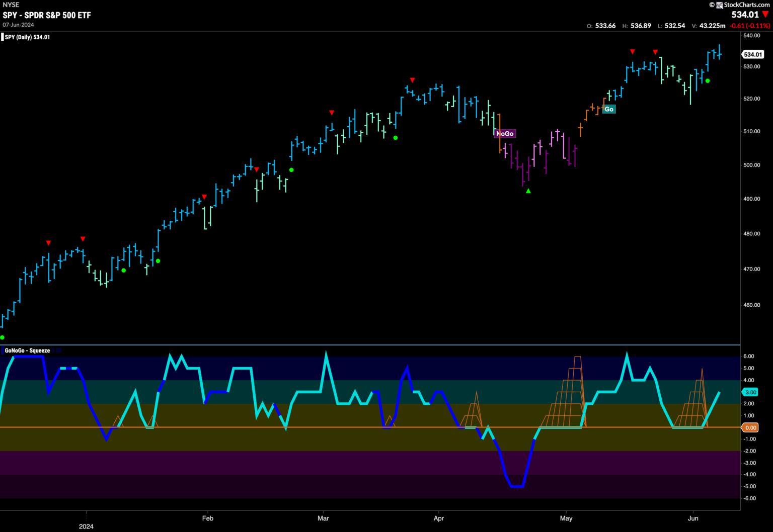
Task: Click the orange 0.00 zero-line tag
Action: pos(750,427)
